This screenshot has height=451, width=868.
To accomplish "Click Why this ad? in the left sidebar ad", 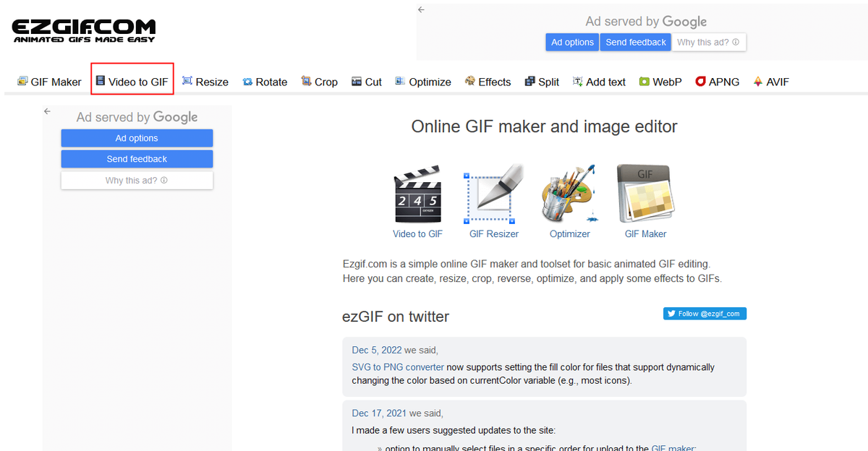I will (137, 180).
